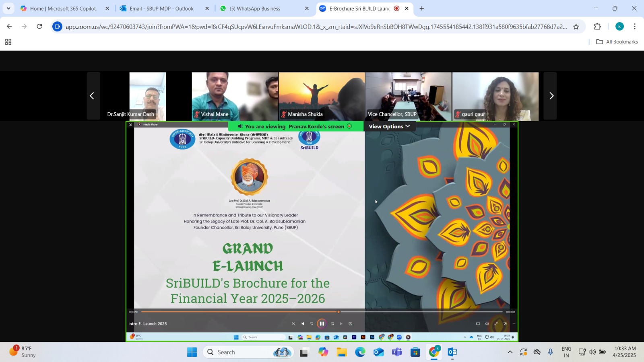Open the Windows Start menu
644x362 pixels.
[x=192, y=352]
